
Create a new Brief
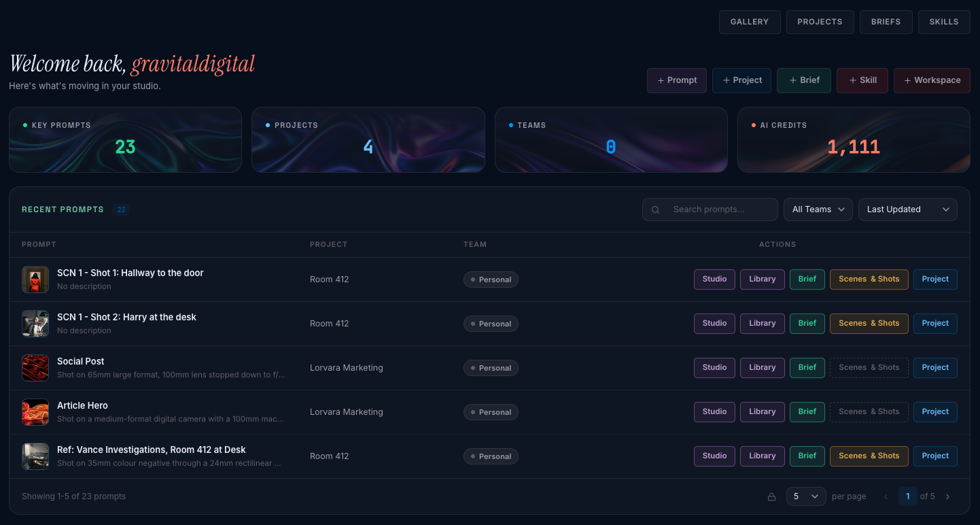[804, 80]
